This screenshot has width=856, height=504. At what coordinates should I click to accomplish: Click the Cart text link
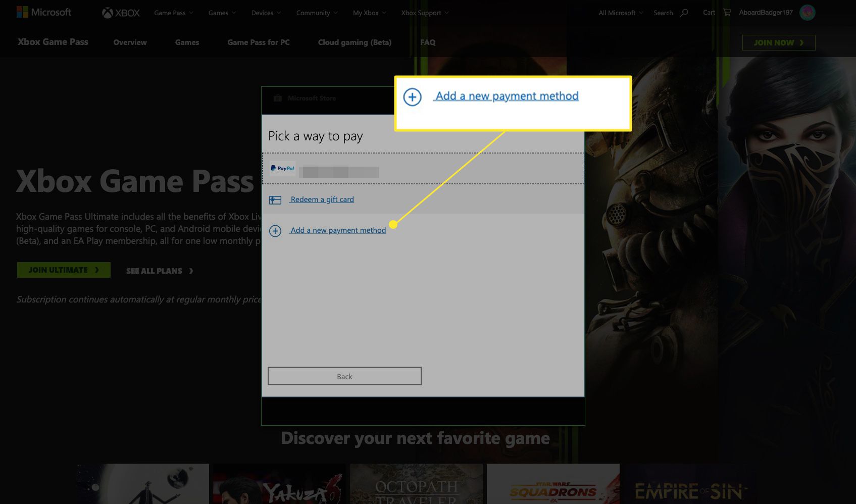tap(709, 12)
